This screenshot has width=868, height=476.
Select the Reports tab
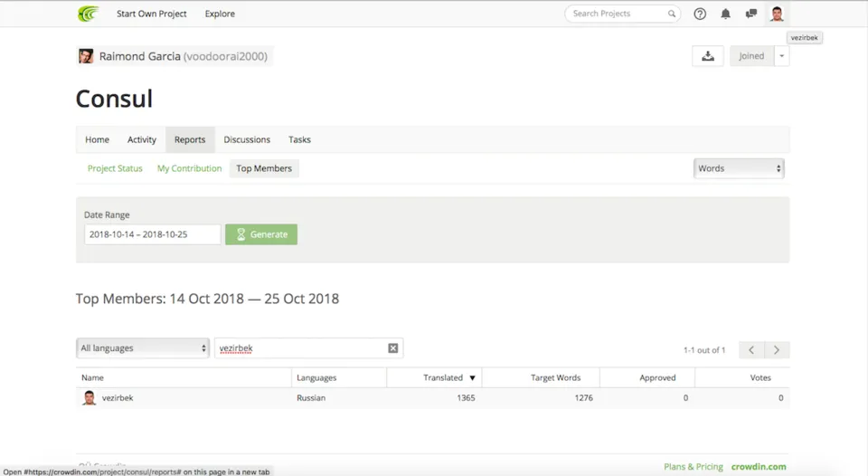[190, 139]
